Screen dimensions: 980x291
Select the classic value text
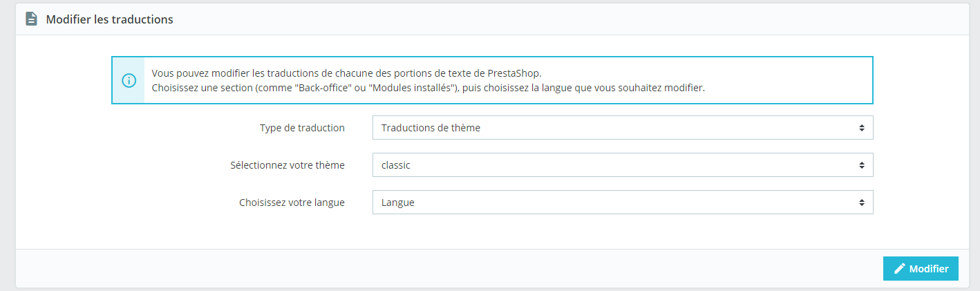(x=396, y=165)
